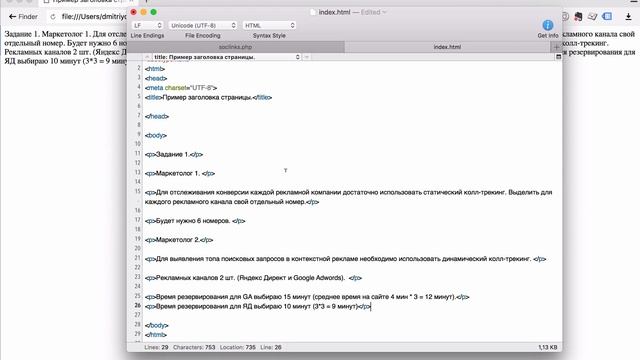The width and height of the screenshot is (640, 360).
Task: Click line number 15 in the gutter
Action: click(x=138, y=191)
